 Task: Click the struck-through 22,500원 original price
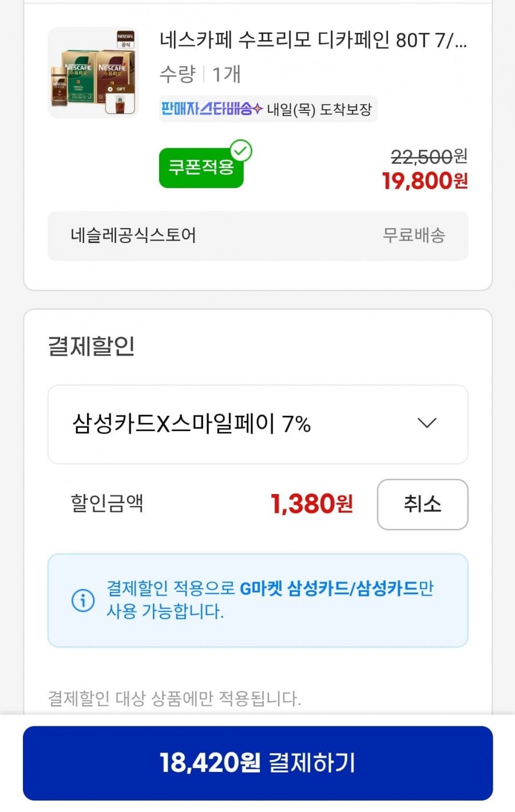(429, 156)
